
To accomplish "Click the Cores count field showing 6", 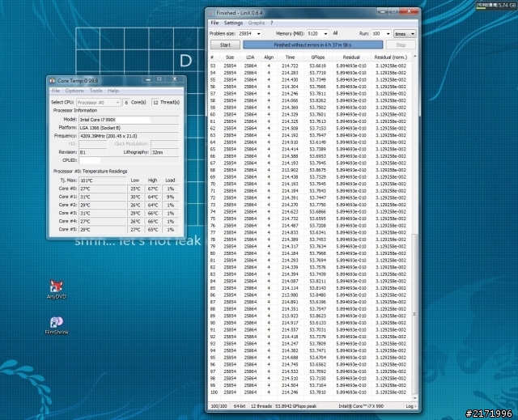I will tap(126, 102).
